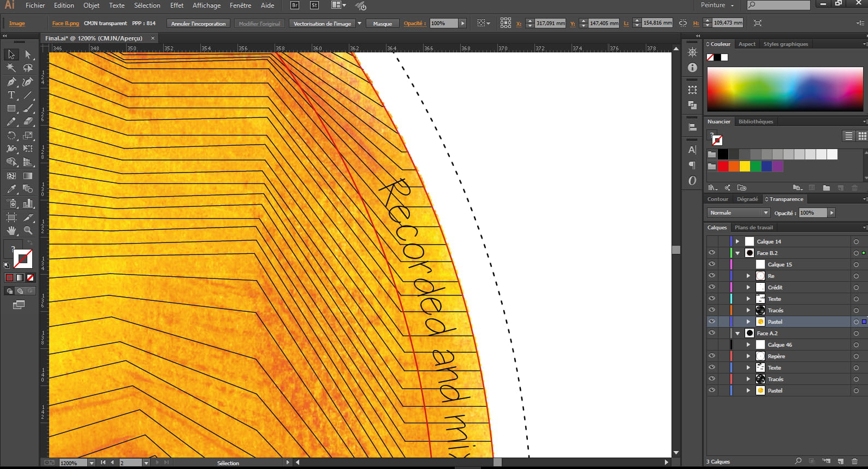Switch to the Dégradé tab

(747, 199)
